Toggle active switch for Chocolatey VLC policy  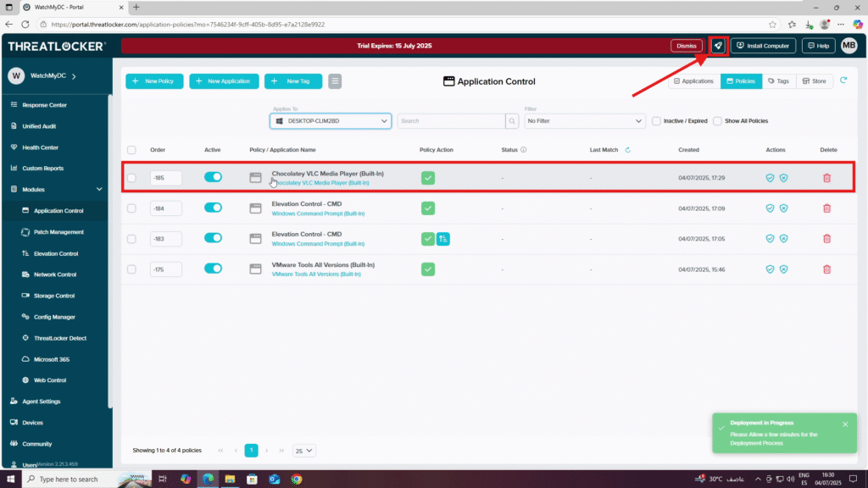coord(213,177)
